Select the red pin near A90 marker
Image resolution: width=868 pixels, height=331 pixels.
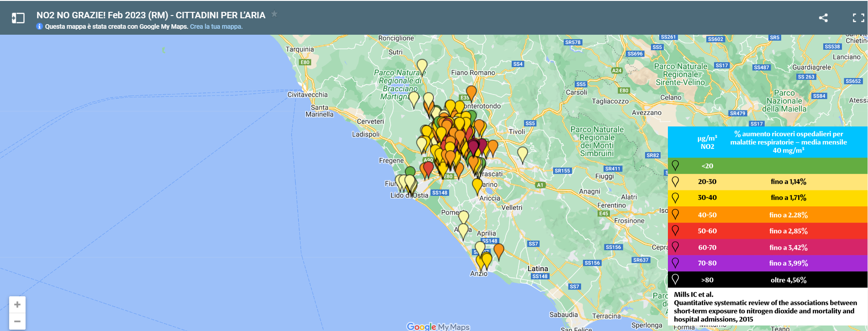tap(428, 169)
